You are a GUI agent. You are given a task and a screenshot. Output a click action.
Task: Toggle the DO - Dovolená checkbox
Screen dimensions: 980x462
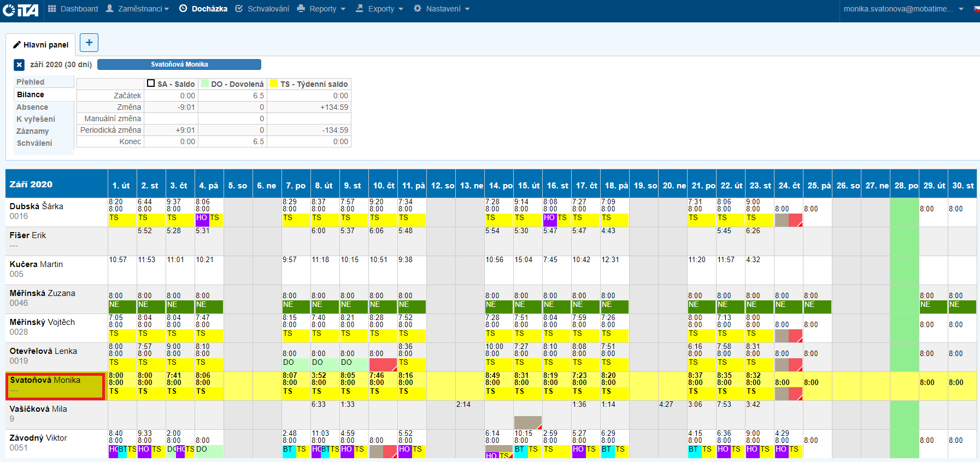(x=205, y=84)
